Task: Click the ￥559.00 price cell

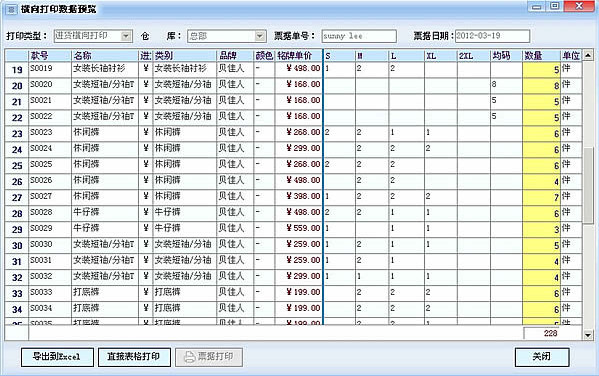Action: click(x=298, y=229)
